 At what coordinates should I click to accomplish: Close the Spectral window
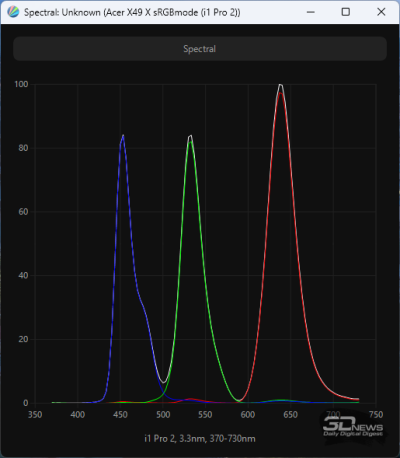[381, 12]
